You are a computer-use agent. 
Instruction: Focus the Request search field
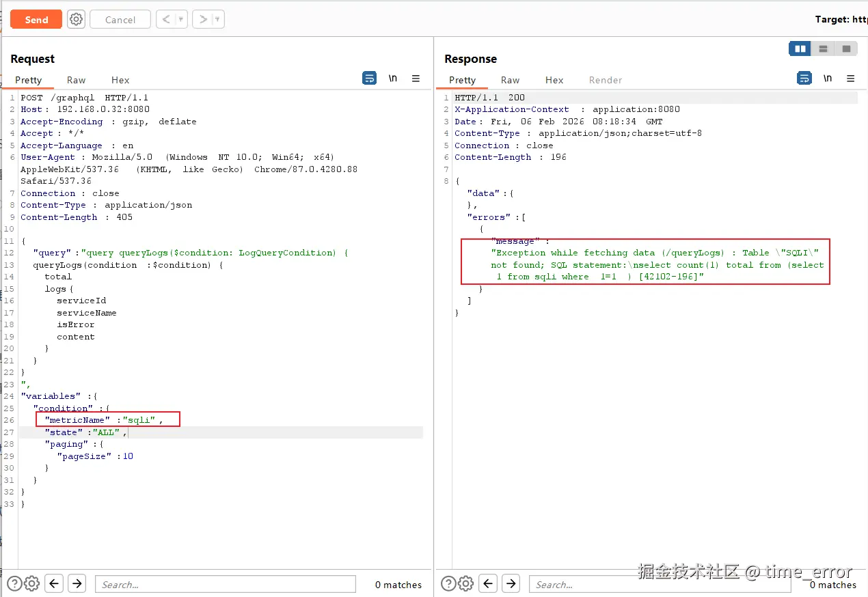[x=226, y=584]
